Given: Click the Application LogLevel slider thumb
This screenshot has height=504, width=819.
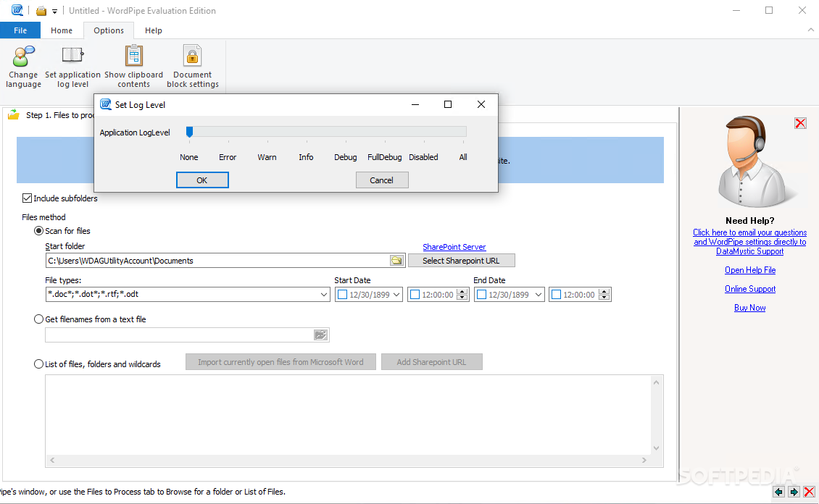Looking at the screenshot, I should (190, 132).
